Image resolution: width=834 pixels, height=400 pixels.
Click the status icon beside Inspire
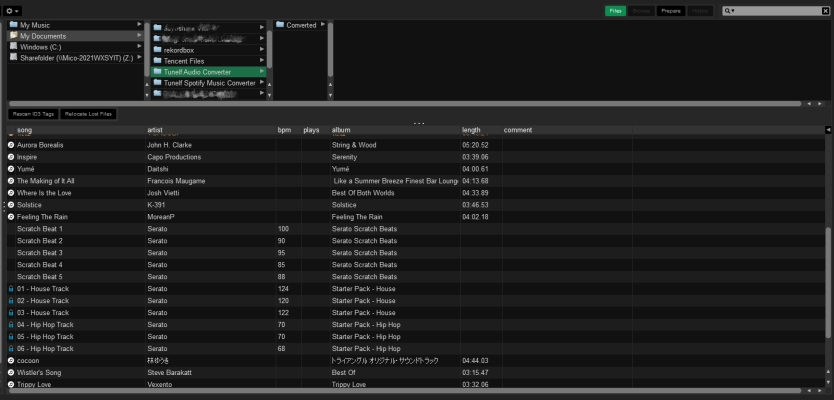click(11, 157)
